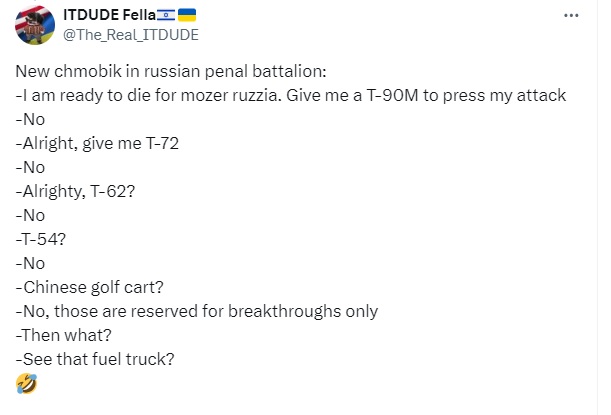Open the three-dot more options menu

571,16
